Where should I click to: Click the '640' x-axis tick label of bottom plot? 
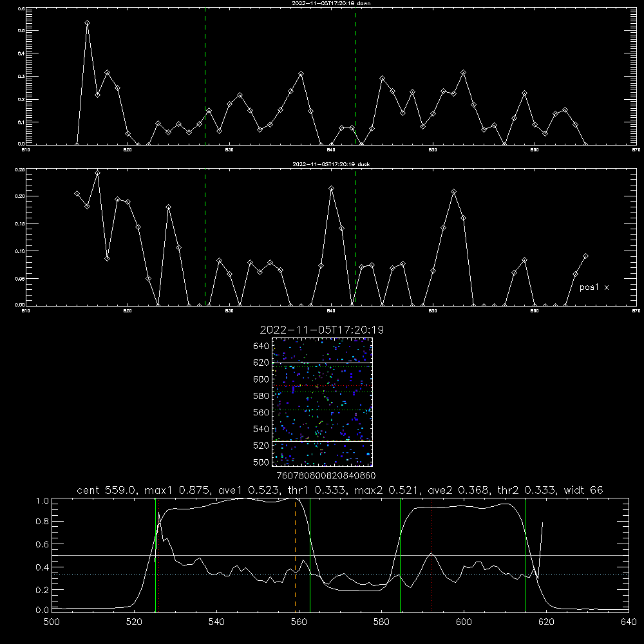pyautogui.click(x=629, y=622)
